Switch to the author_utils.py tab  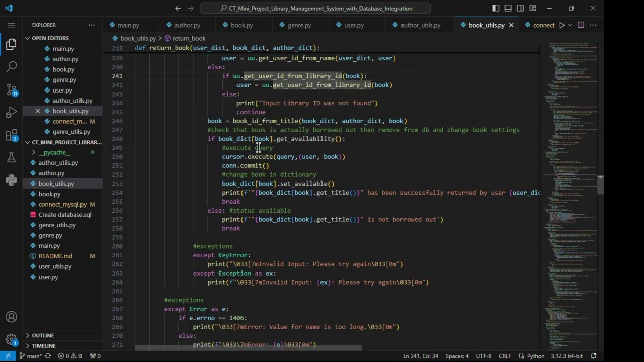(x=420, y=25)
